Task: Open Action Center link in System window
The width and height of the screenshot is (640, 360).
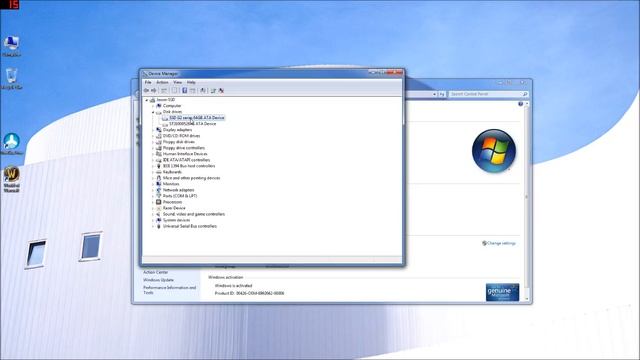Action: [x=156, y=272]
